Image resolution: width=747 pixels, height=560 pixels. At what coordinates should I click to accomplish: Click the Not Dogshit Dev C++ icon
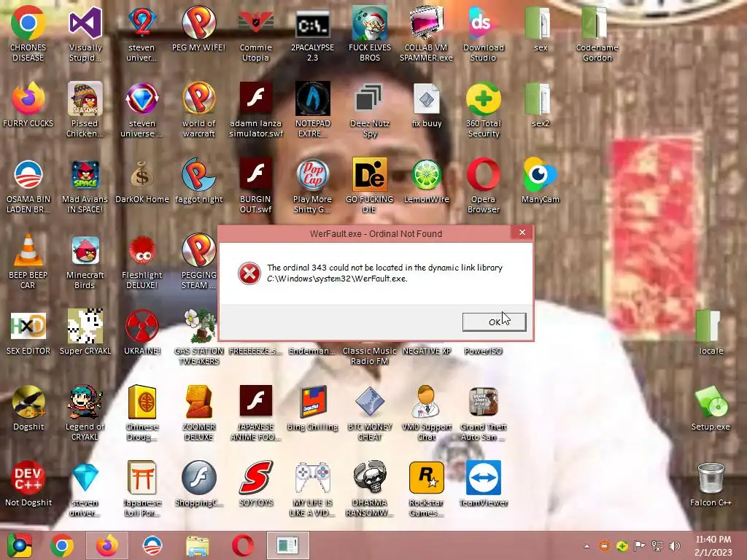pos(28,484)
